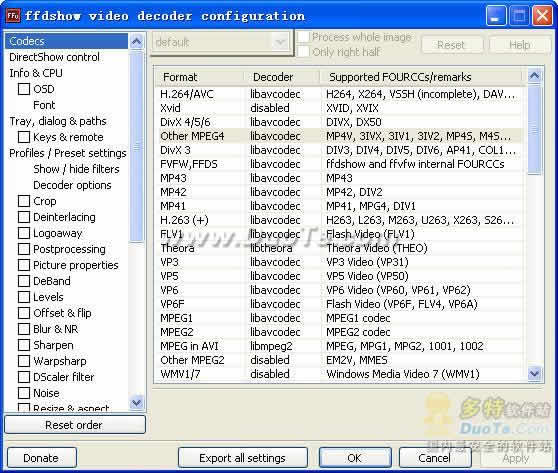Click Supported FOURCCs/remarks column header
This screenshot has width=558, height=473.
pyautogui.click(x=421, y=77)
